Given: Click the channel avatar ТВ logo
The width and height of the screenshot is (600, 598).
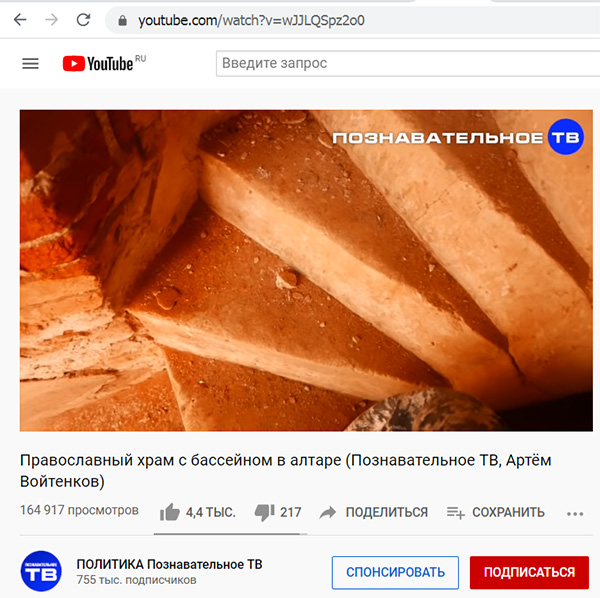Looking at the screenshot, I should point(41,571).
